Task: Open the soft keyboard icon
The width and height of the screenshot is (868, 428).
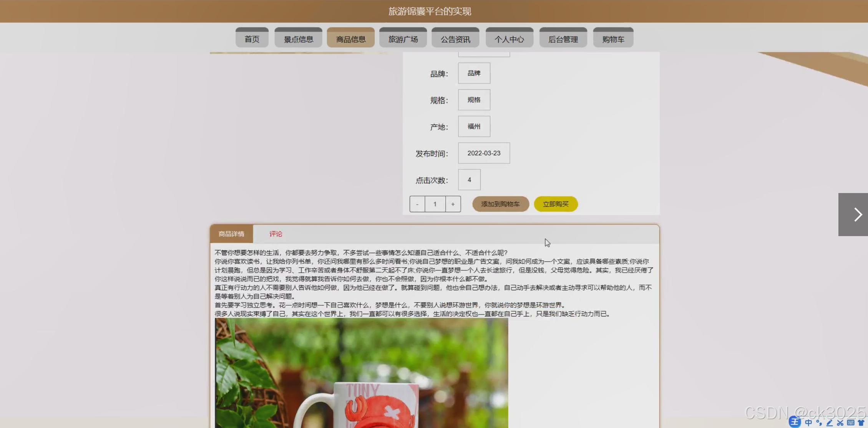Action: point(851,423)
